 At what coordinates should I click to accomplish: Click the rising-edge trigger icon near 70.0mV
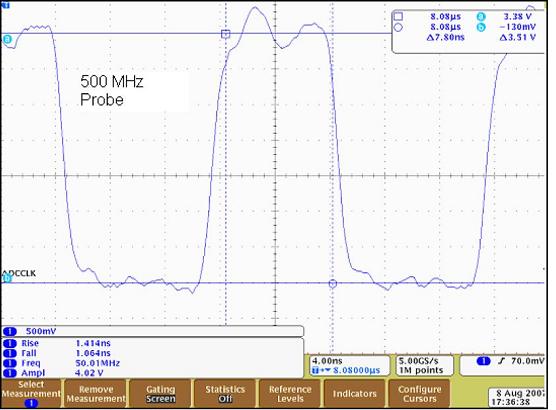[x=501, y=361]
